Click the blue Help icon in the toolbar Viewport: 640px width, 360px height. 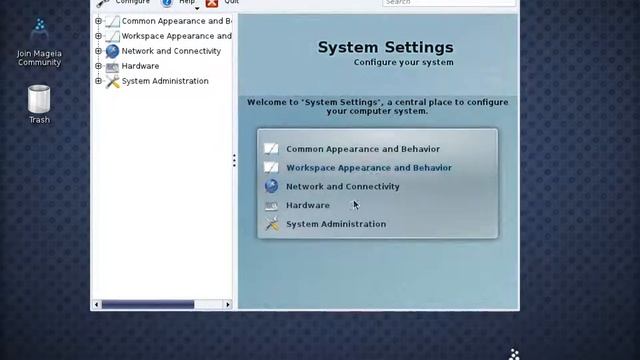click(167, 3)
